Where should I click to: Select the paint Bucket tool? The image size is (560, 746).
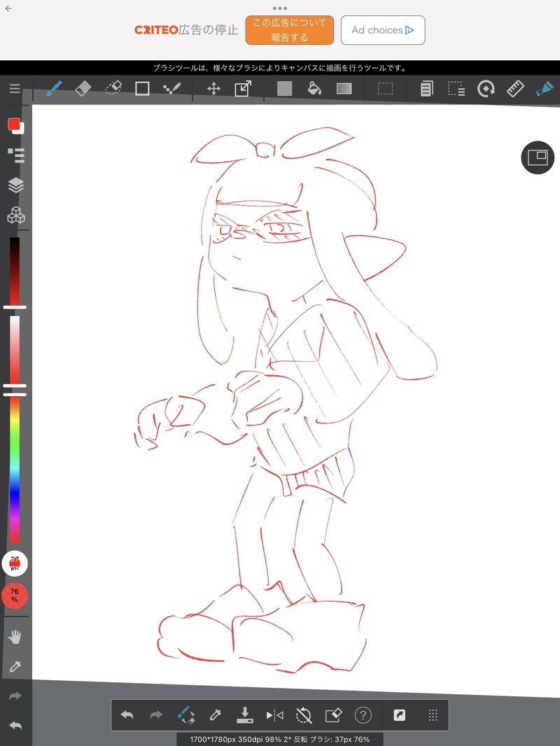314,88
